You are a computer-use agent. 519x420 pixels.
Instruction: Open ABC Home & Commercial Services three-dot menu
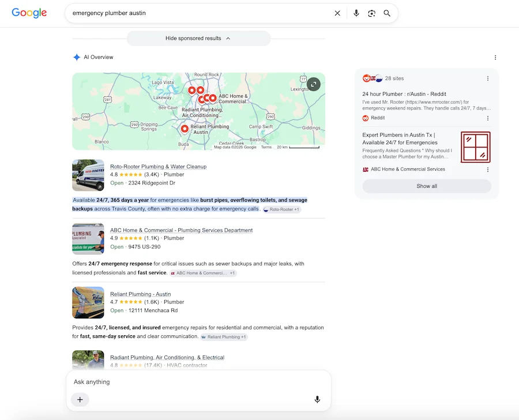pos(487,169)
